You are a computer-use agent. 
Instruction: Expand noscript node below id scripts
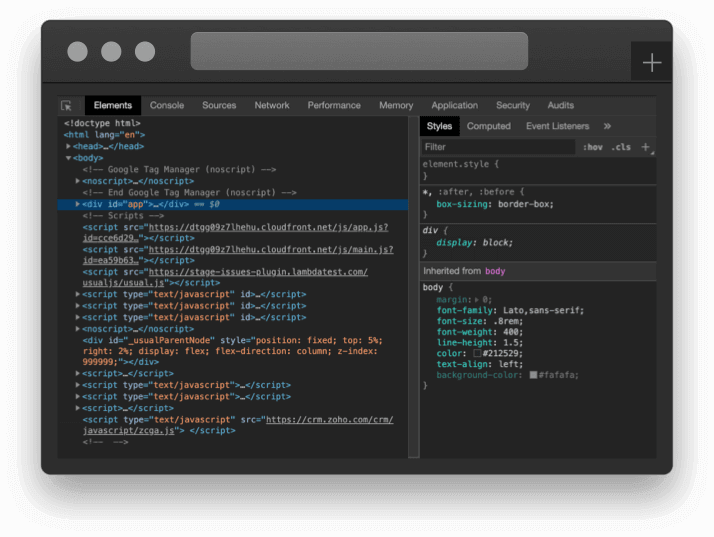78,328
